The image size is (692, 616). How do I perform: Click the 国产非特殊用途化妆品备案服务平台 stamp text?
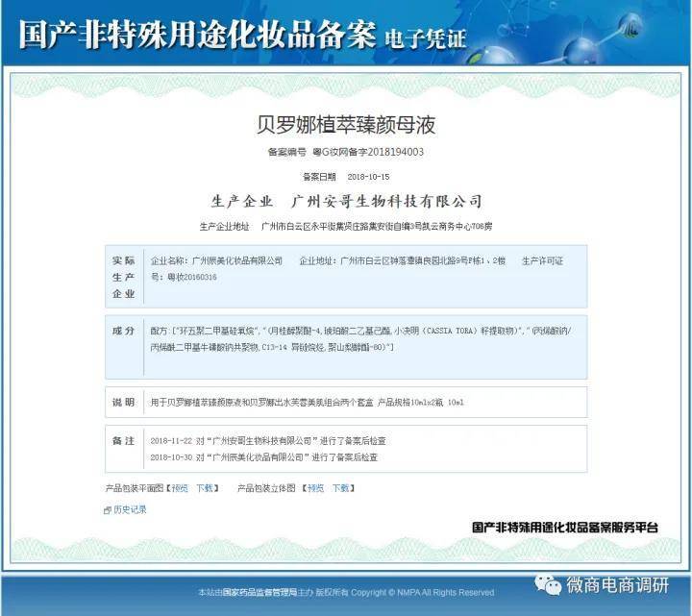(x=565, y=528)
